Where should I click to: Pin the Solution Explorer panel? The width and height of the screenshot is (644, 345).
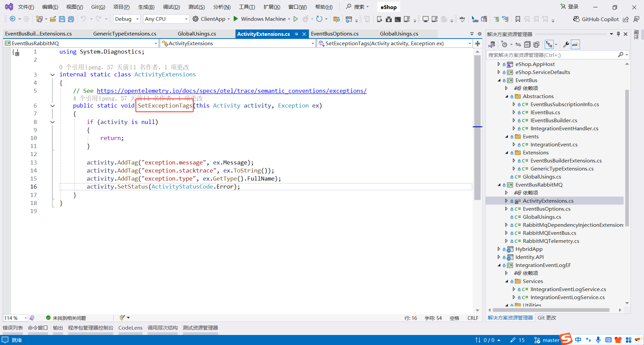point(618,34)
